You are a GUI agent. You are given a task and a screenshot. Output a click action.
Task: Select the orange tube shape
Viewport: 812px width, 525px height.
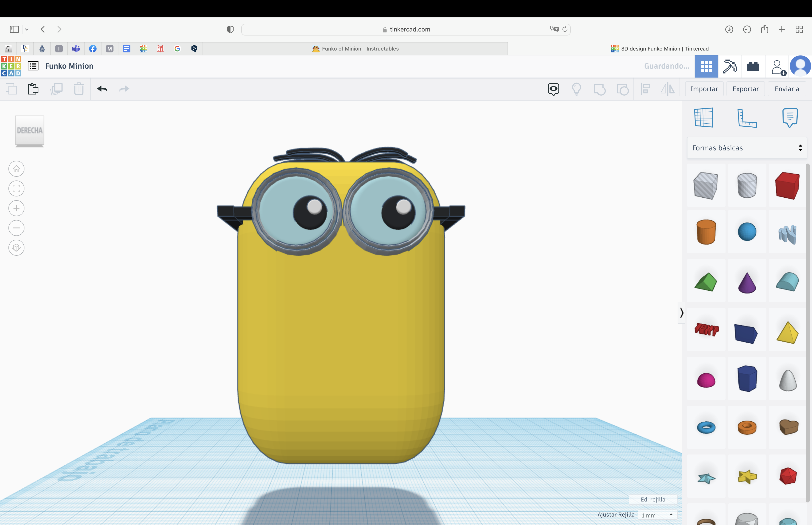pos(747,427)
